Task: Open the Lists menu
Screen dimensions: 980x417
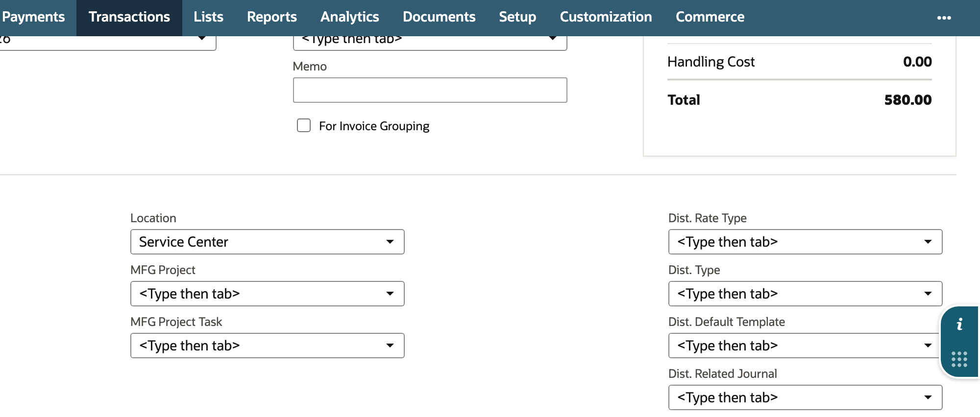Action: (208, 17)
